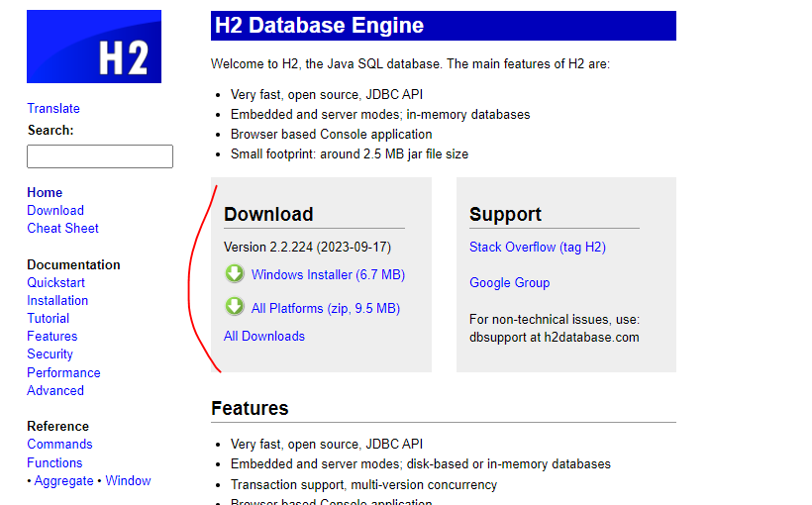Click 'Small footprint: around 2.5 MB' bullet

pos(350,154)
